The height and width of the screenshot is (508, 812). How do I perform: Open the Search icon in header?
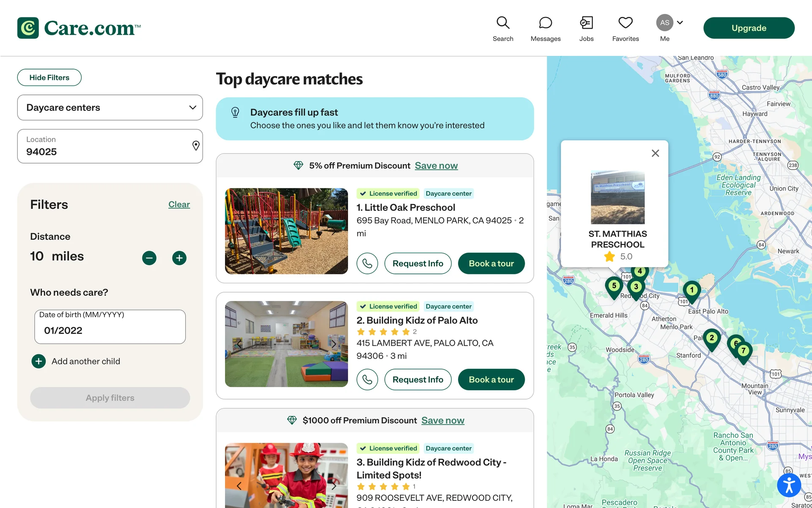point(503,23)
